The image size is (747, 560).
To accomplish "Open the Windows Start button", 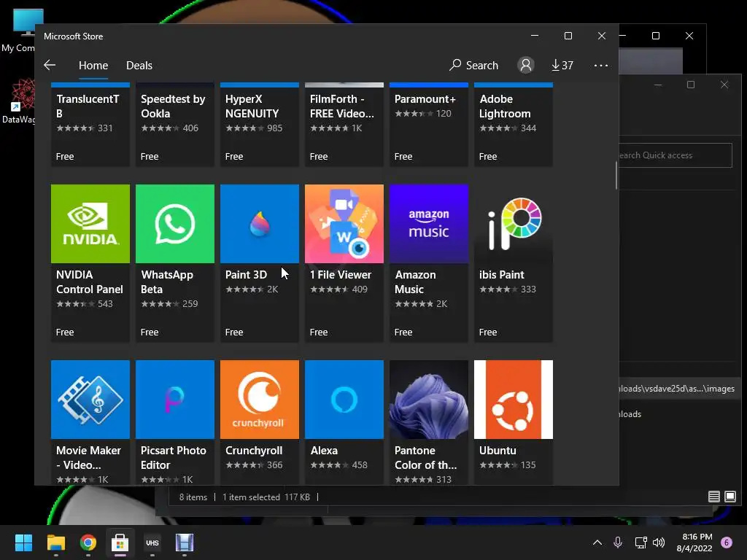I will (x=23, y=542).
